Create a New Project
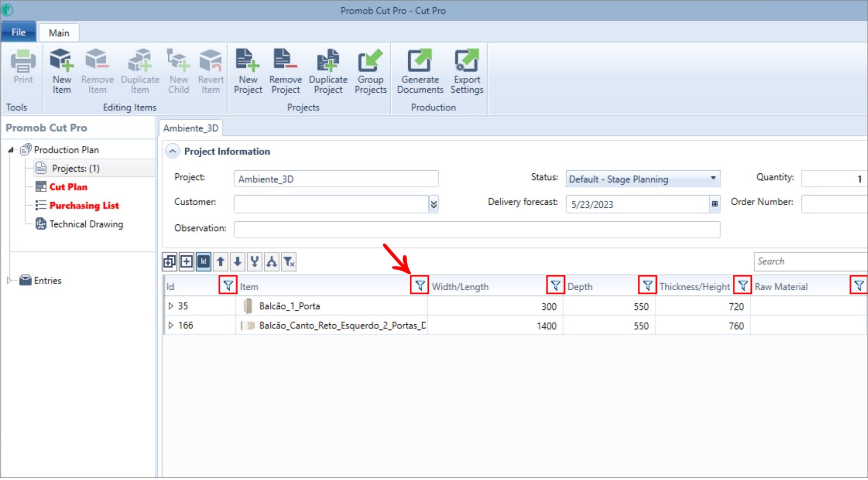This screenshot has width=868, height=480. pos(248,71)
